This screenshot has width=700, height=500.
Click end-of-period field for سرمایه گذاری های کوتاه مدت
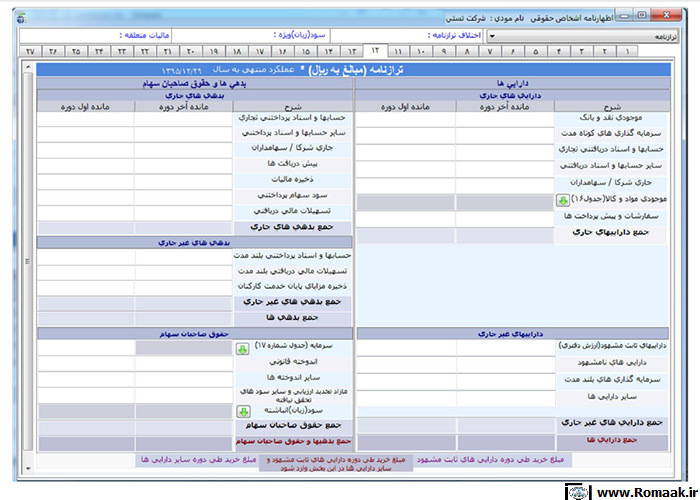point(504,136)
